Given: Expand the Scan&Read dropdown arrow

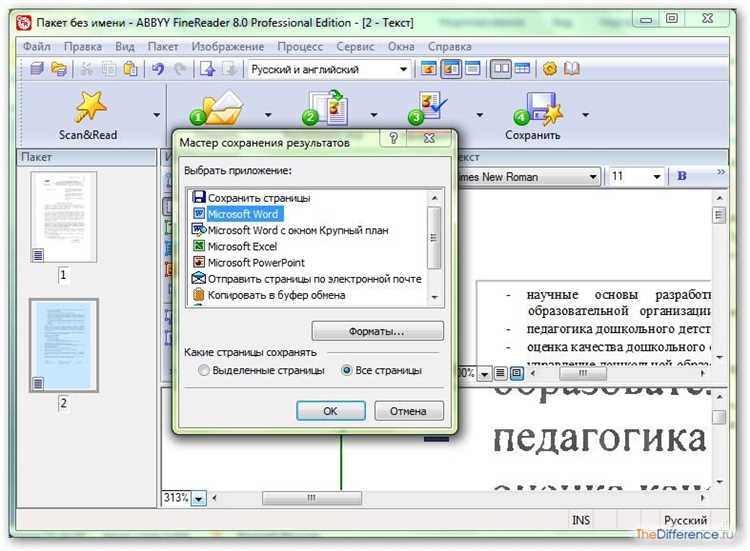Looking at the screenshot, I should (x=156, y=115).
